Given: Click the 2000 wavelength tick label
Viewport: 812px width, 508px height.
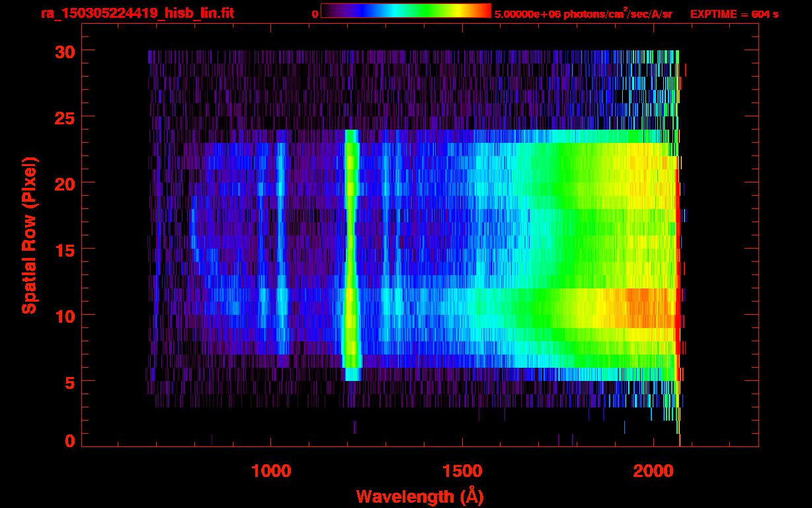Looking at the screenshot, I should click(653, 470).
